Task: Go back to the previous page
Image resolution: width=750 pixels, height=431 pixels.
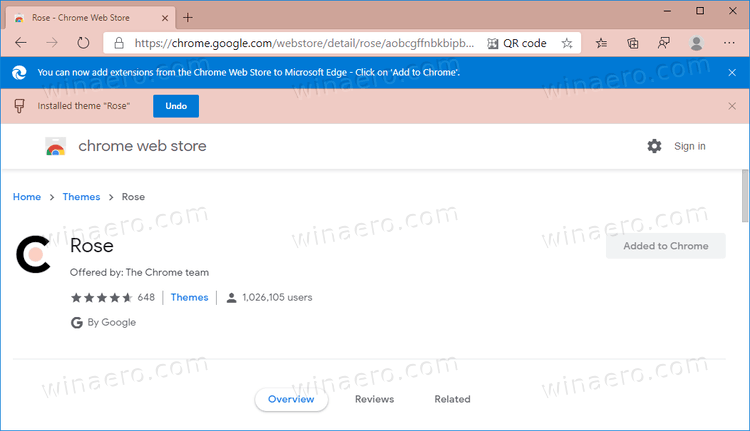Action: 21,43
